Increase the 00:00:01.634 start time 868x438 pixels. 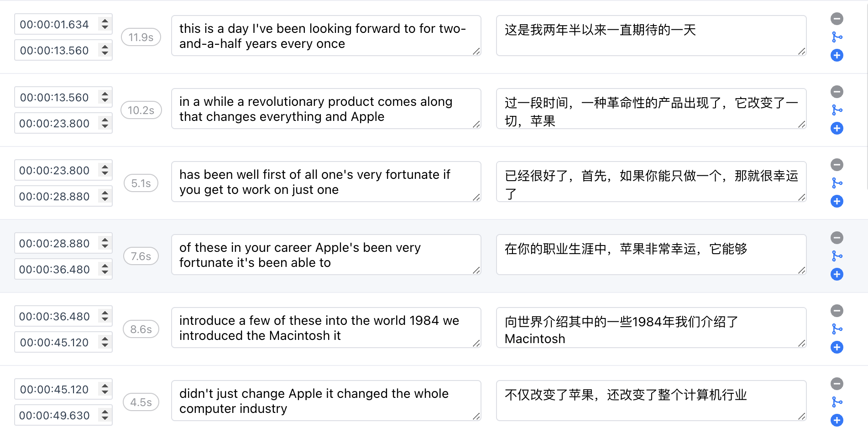point(105,21)
